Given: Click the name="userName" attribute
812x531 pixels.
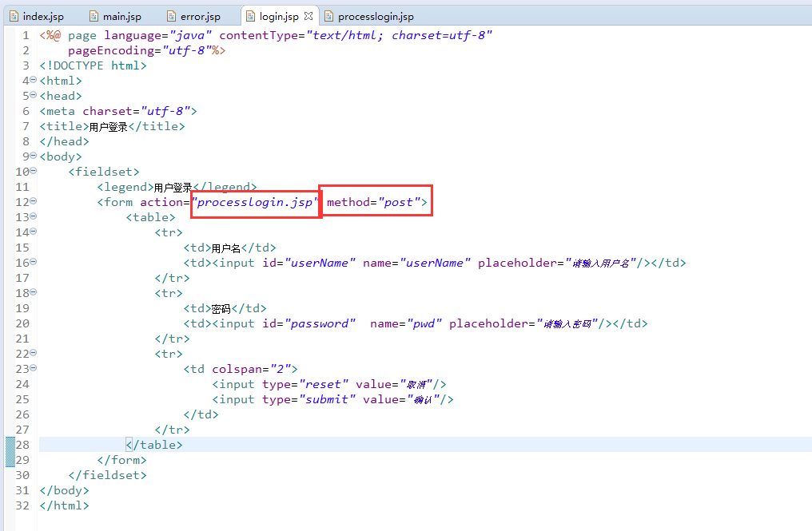Looking at the screenshot, I should 416,263.
